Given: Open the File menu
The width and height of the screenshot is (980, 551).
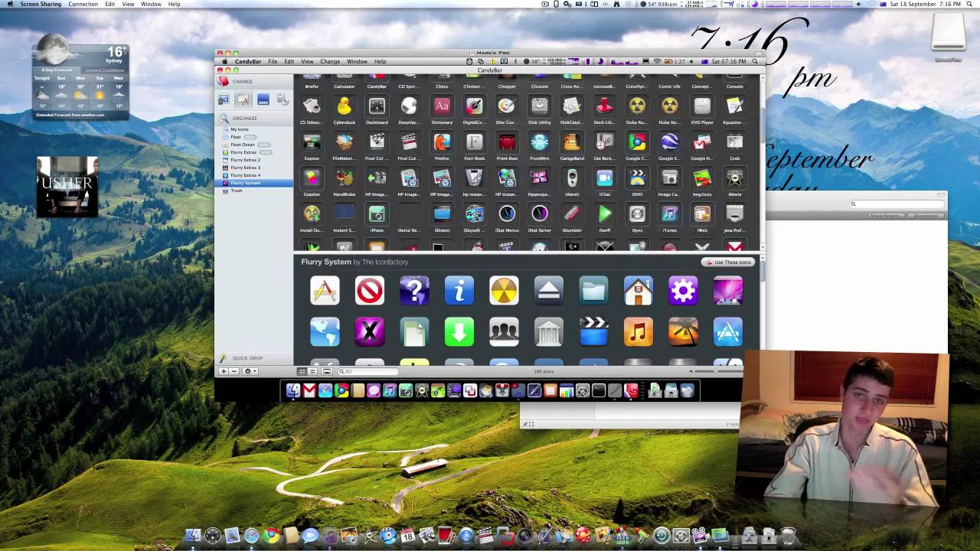Looking at the screenshot, I should click(273, 61).
